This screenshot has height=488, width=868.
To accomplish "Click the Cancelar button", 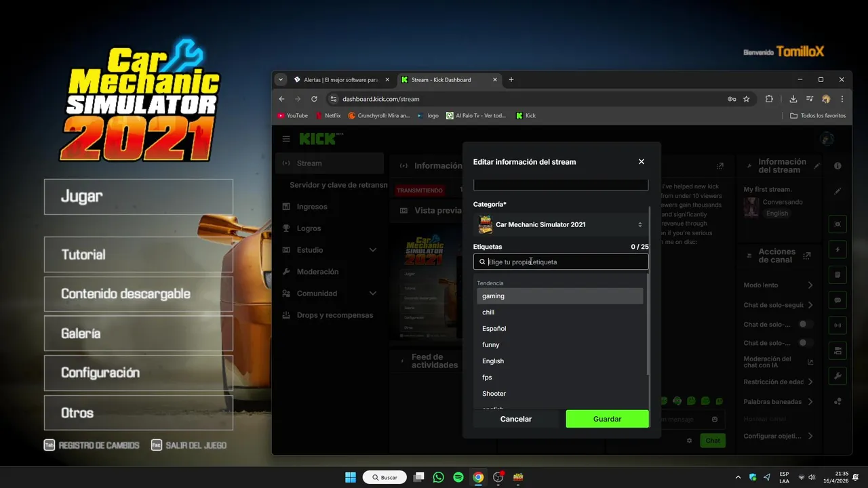I will [516, 419].
